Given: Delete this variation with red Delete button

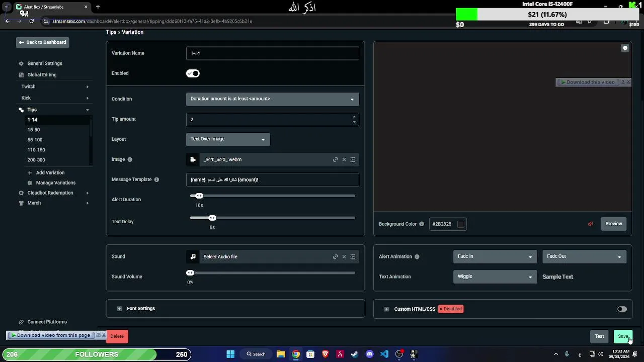Looking at the screenshot, I should 117,336.
